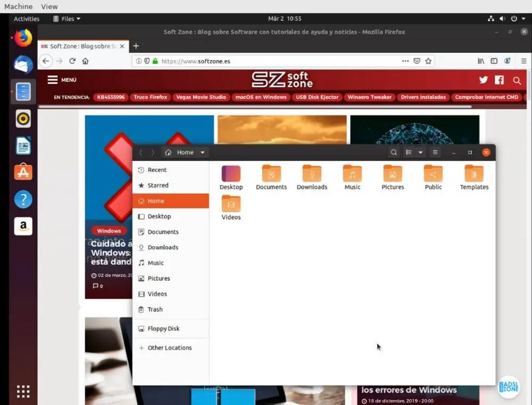
Task: Open the Help icon in the dock
Action: pos(23,199)
